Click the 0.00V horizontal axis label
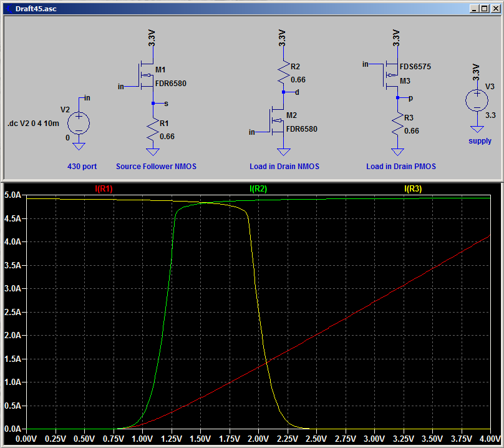Screen dimensions: 504x448 (26, 439)
